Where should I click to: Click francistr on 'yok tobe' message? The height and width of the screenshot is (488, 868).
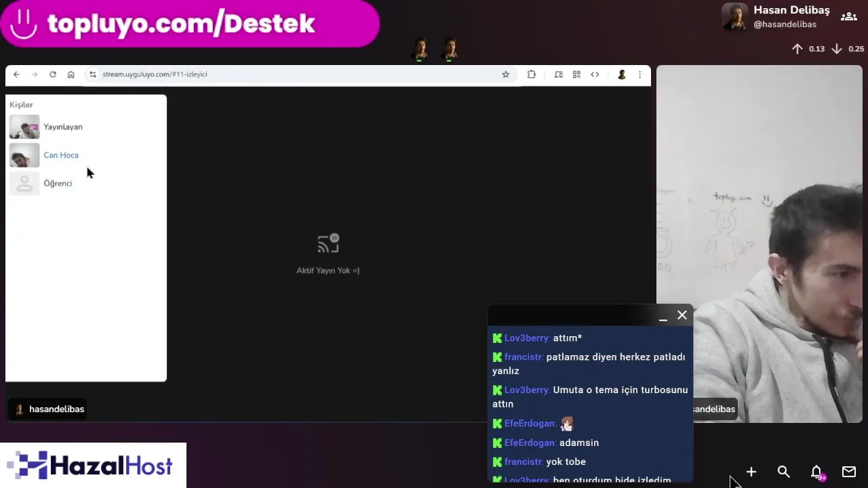point(524,462)
